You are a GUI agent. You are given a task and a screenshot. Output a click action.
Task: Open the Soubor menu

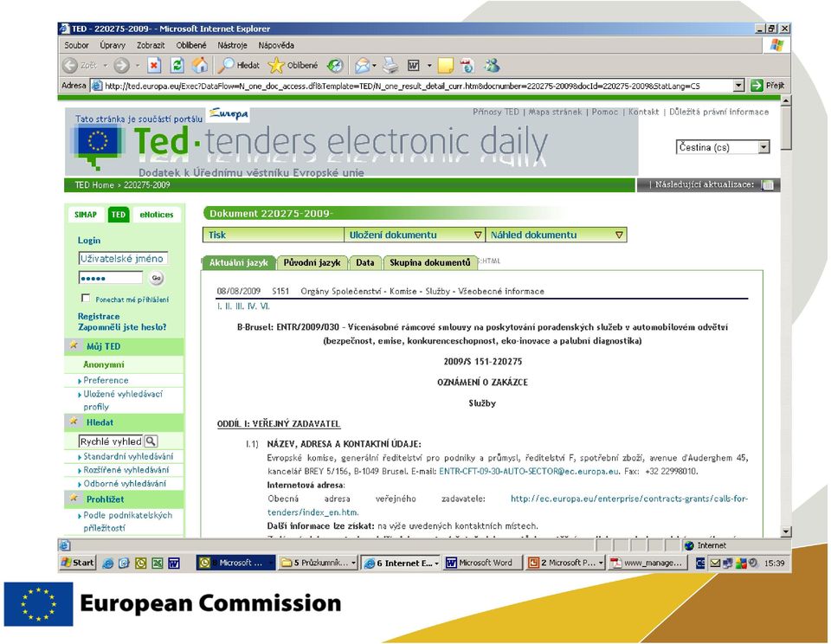(x=76, y=46)
